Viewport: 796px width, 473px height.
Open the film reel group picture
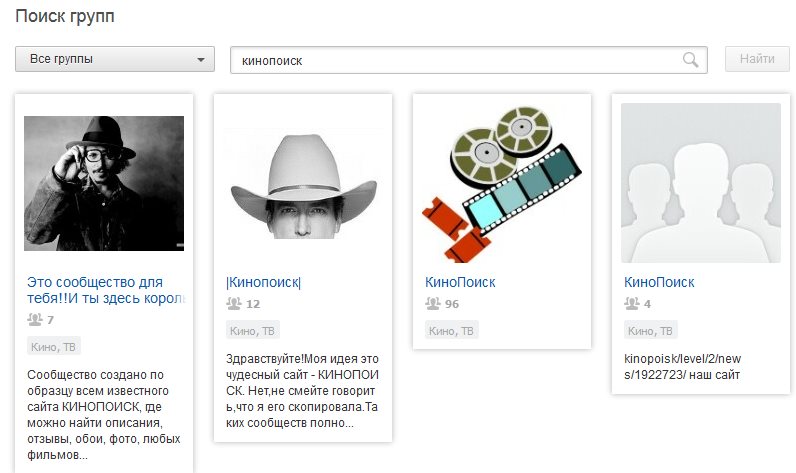pyautogui.click(x=502, y=184)
